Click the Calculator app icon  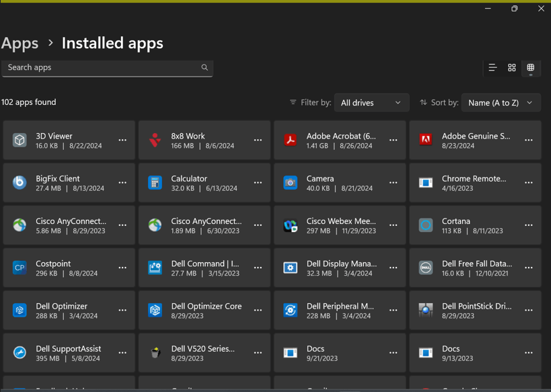155,183
